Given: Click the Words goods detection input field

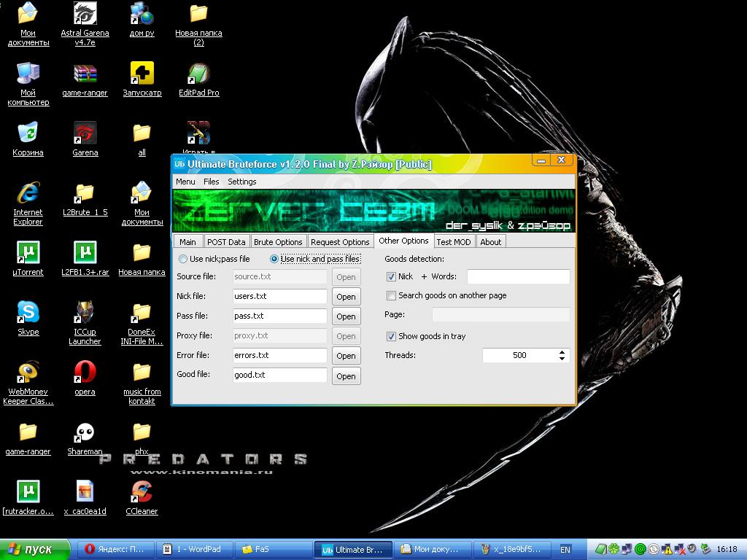Looking at the screenshot, I should [519, 276].
